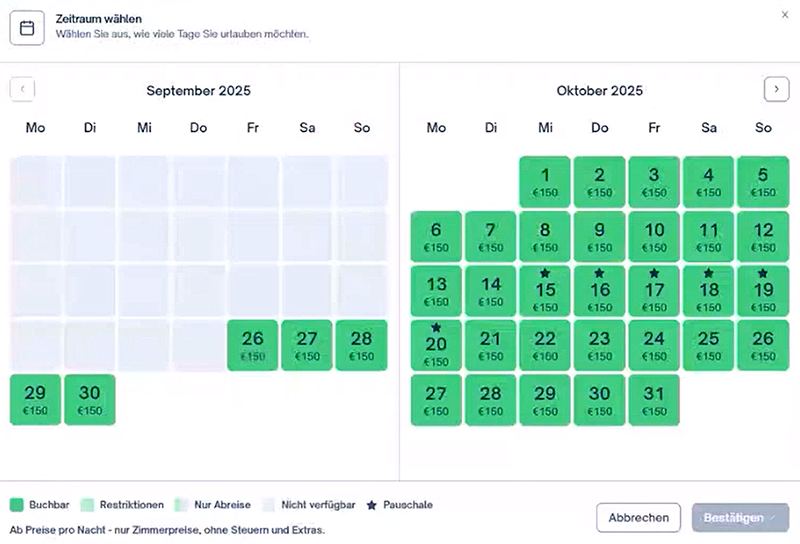Pick September 30 in the calendar
The image size is (800, 544).
pos(90,399)
